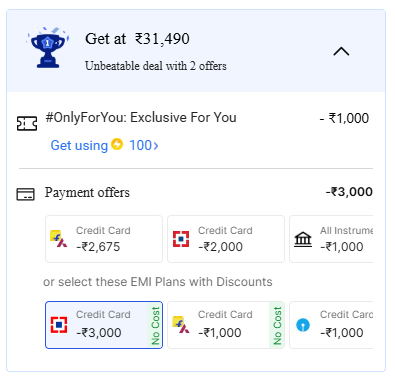395x381 pixels.
Task: Click the SBI logo icon
Action: [303, 325]
